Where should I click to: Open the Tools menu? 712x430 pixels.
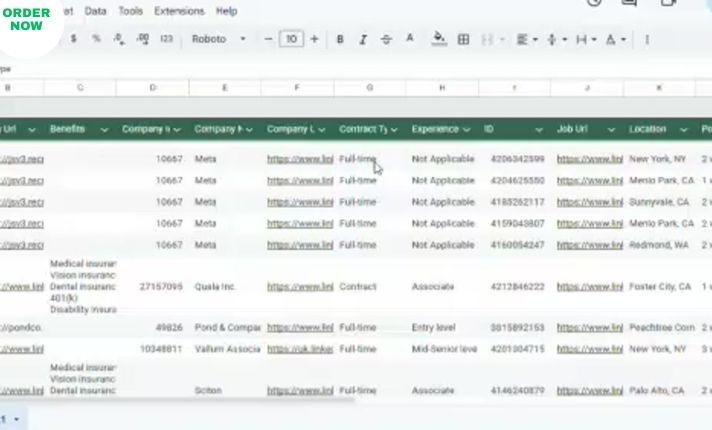[x=130, y=11]
